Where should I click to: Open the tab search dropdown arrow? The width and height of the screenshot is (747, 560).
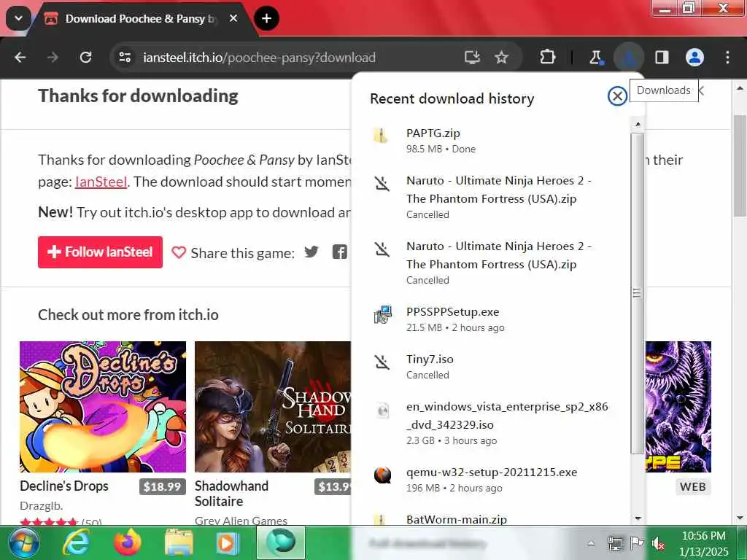[18, 18]
